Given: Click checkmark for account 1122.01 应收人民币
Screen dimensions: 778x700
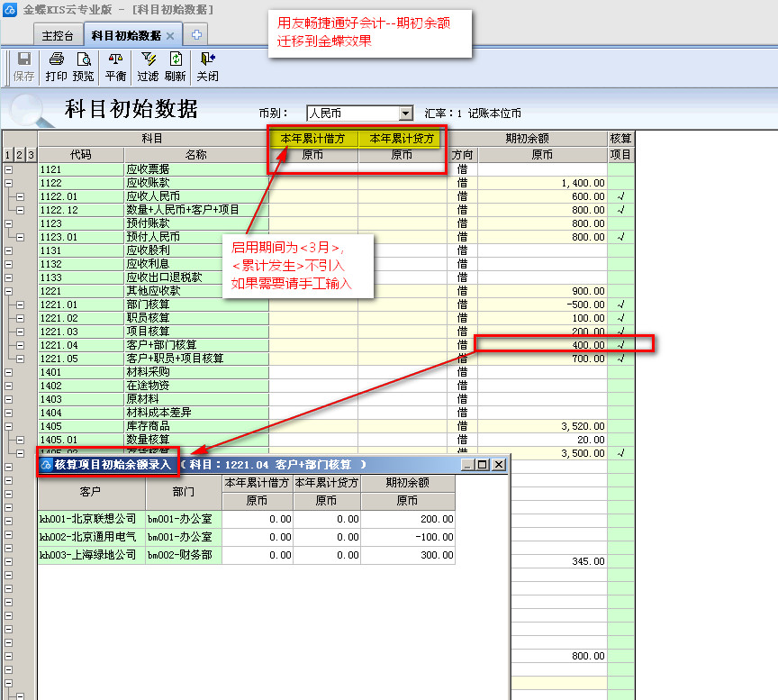Looking at the screenshot, I should [620, 196].
